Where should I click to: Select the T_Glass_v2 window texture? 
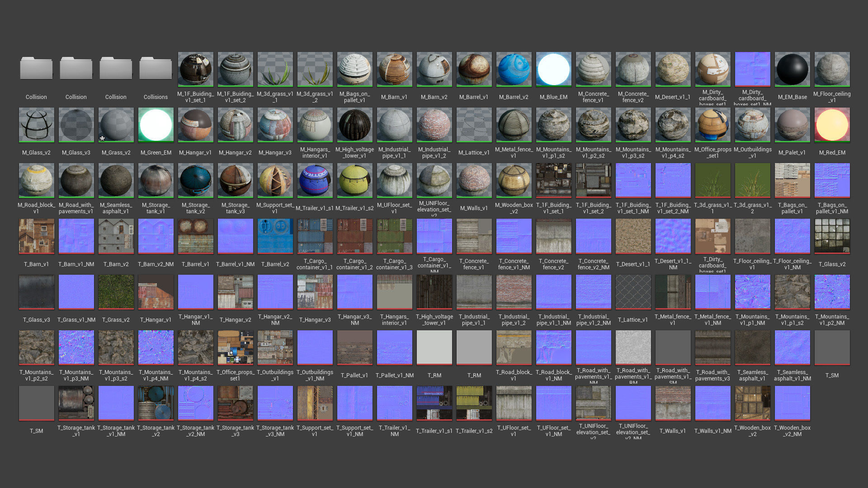[832, 236]
